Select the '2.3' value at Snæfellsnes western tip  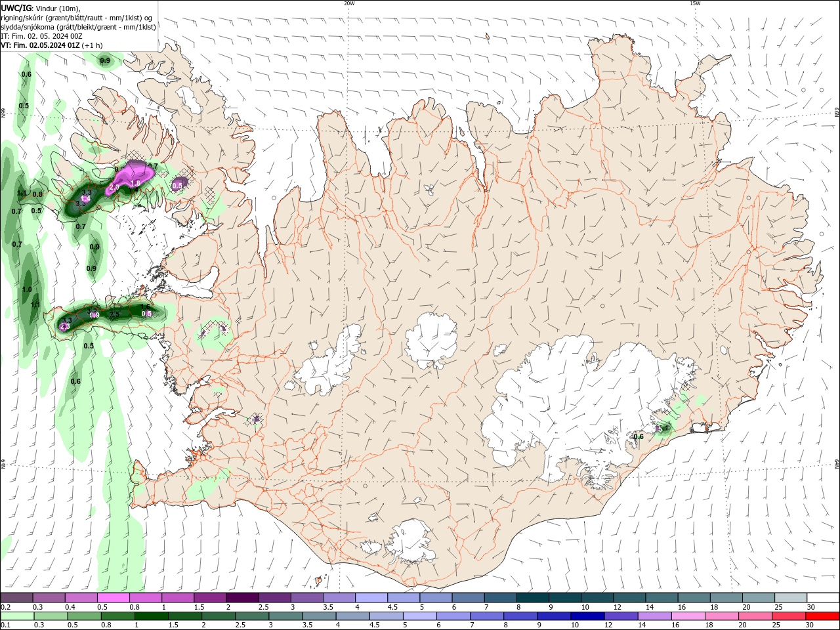tap(64, 326)
